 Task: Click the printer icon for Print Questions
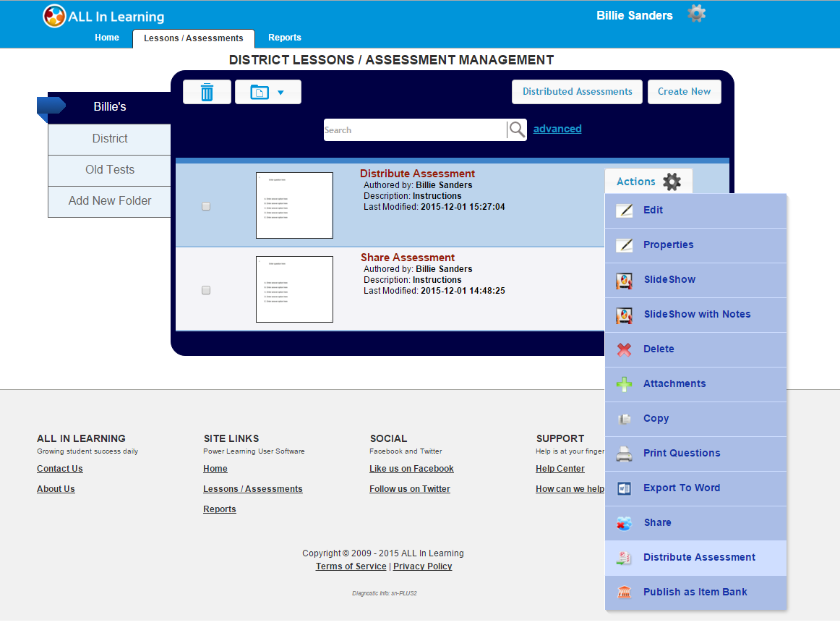624,454
